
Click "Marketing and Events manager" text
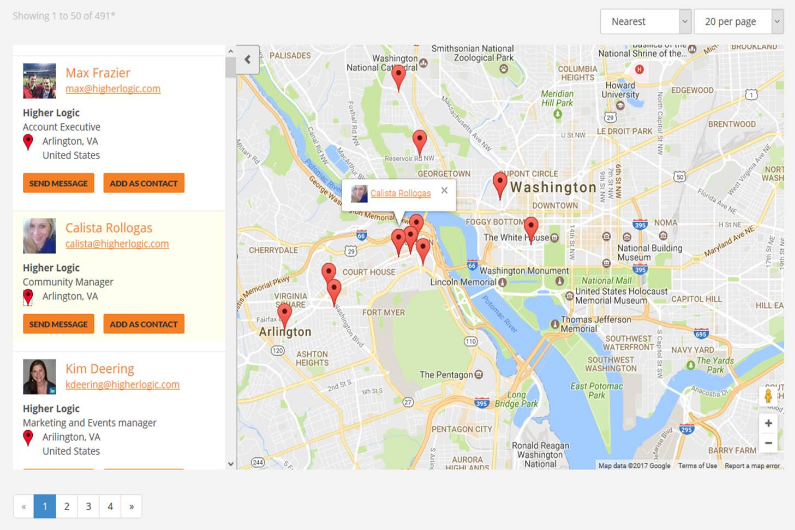[89, 423]
